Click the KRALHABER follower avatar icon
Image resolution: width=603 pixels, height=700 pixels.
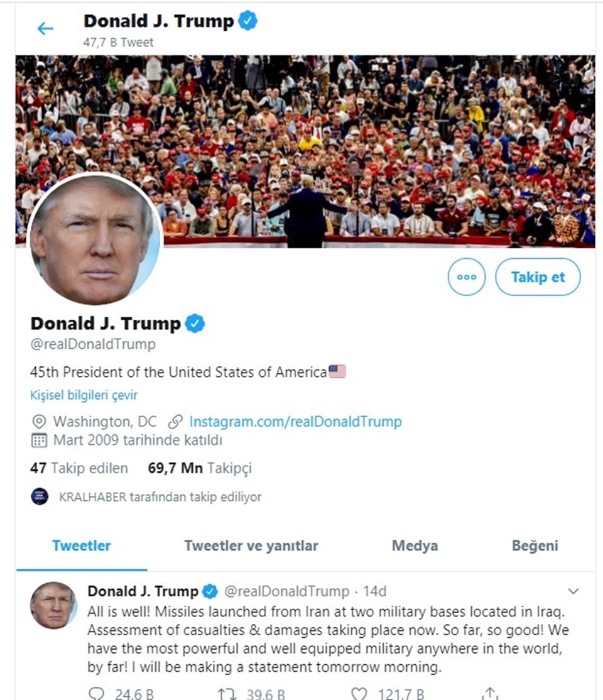(40, 496)
